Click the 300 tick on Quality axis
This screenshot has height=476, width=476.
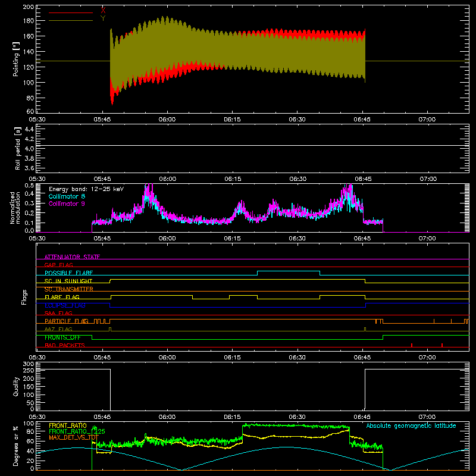(x=29, y=364)
